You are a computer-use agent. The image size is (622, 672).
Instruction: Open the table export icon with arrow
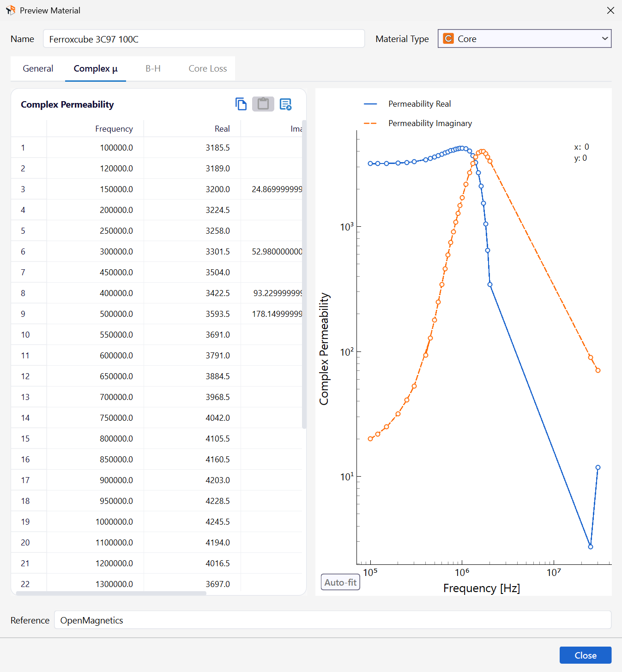(x=286, y=104)
